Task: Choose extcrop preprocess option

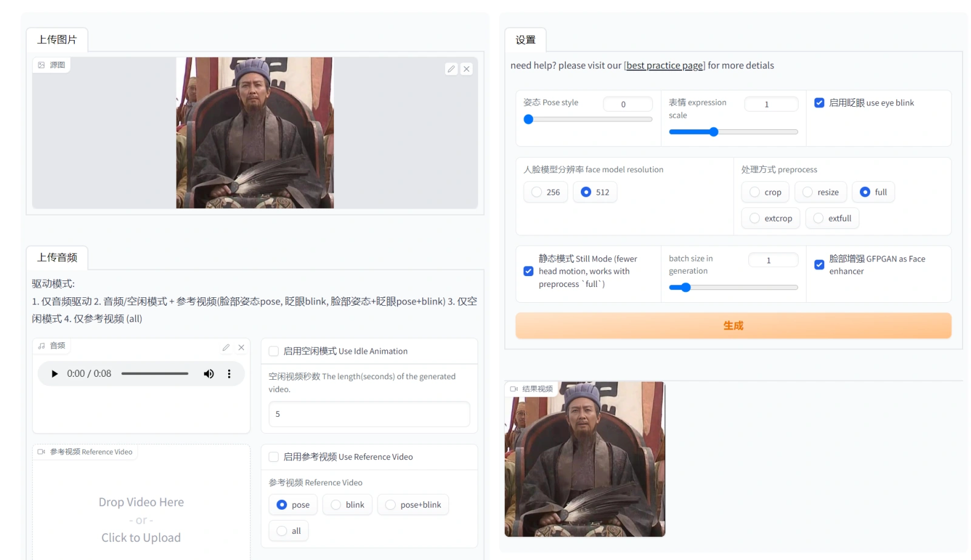Action: pyautogui.click(x=771, y=218)
